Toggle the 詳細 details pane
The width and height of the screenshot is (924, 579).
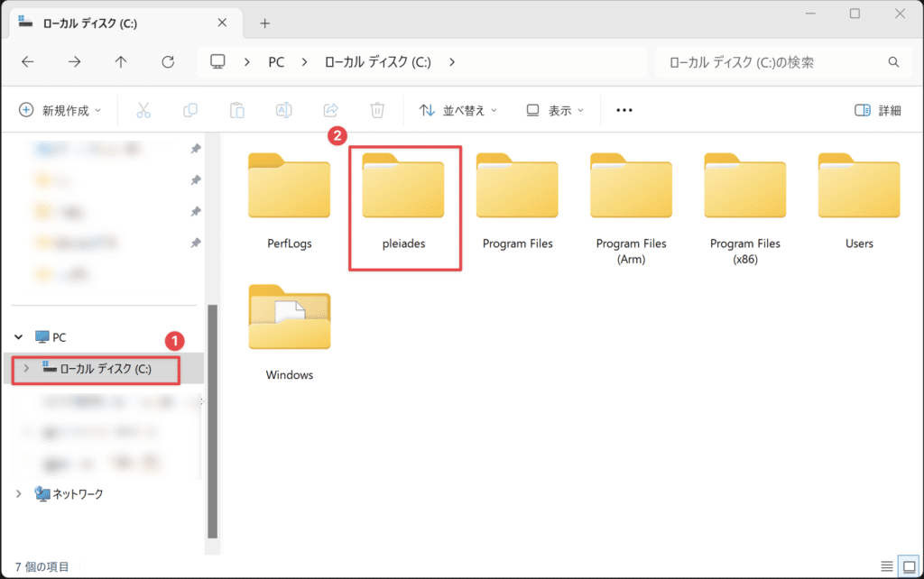pyautogui.click(x=877, y=111)
